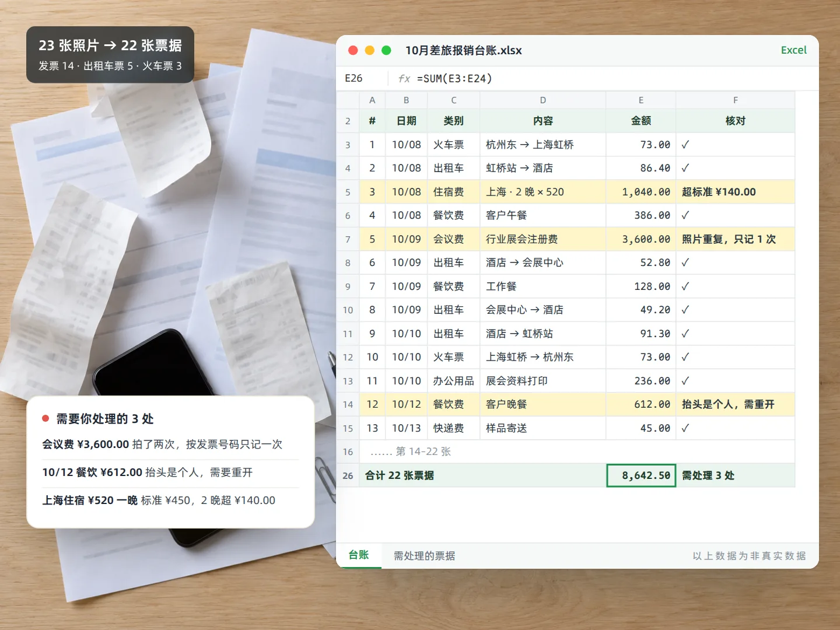Click the 1,040.00 amount cell

[641, 192]
